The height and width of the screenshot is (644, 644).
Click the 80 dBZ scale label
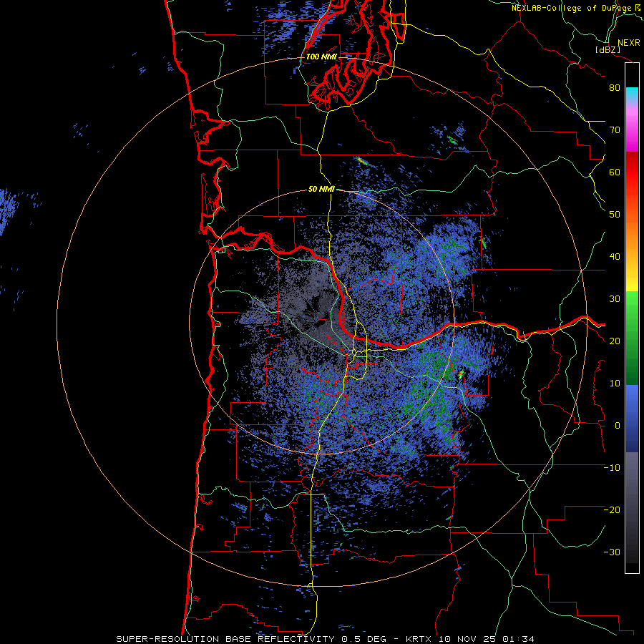coord(615,88)
